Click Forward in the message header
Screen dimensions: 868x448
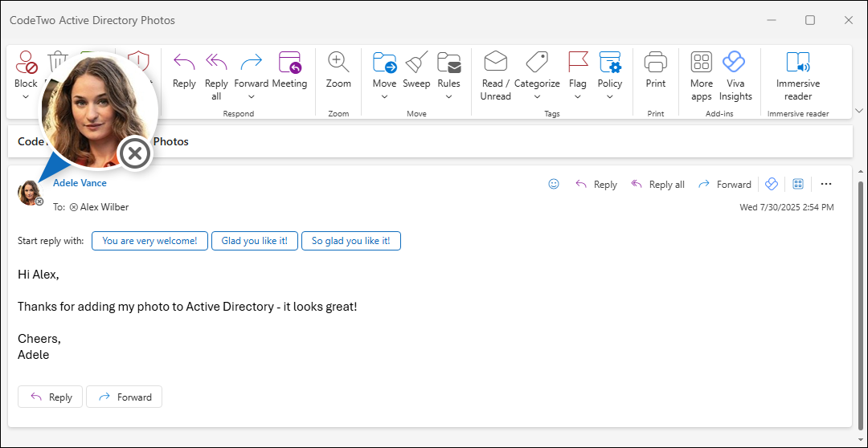725,184
